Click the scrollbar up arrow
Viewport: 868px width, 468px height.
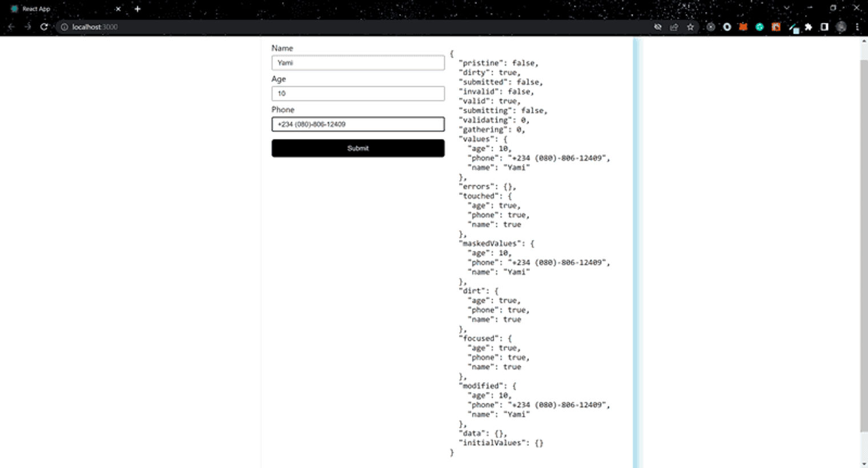click(x=863, y=41)
